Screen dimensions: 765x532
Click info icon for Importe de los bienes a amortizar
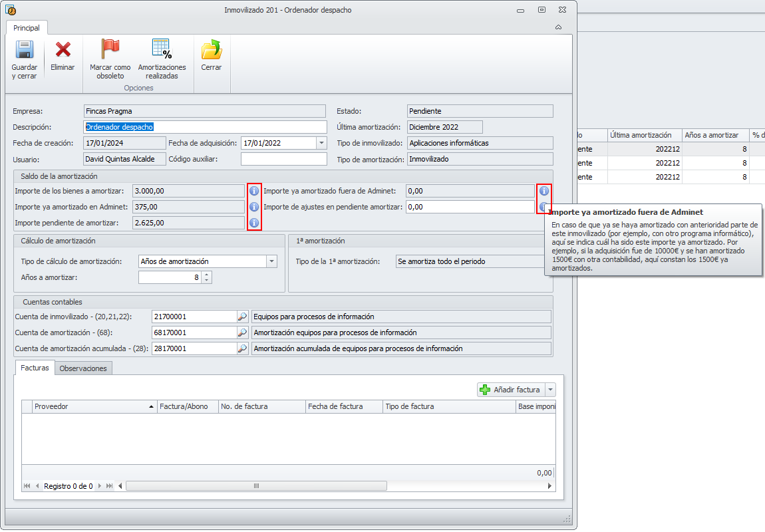point(254,191)
